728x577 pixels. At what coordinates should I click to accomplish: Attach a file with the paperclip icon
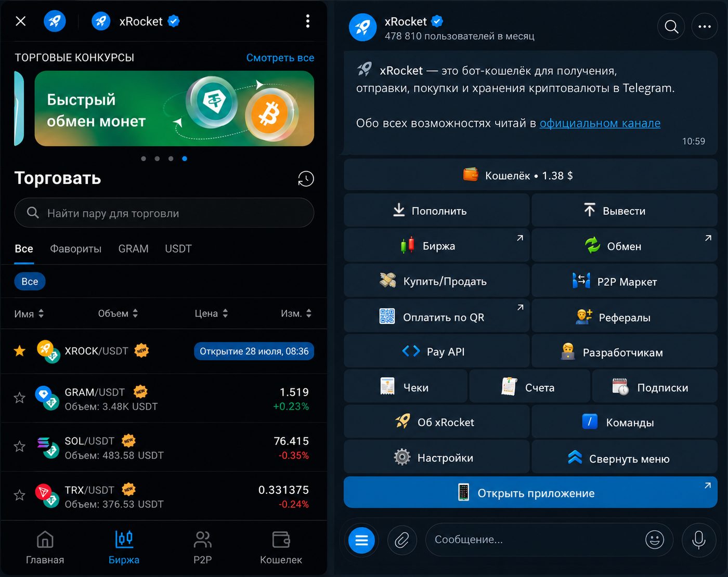pos(401,540)
